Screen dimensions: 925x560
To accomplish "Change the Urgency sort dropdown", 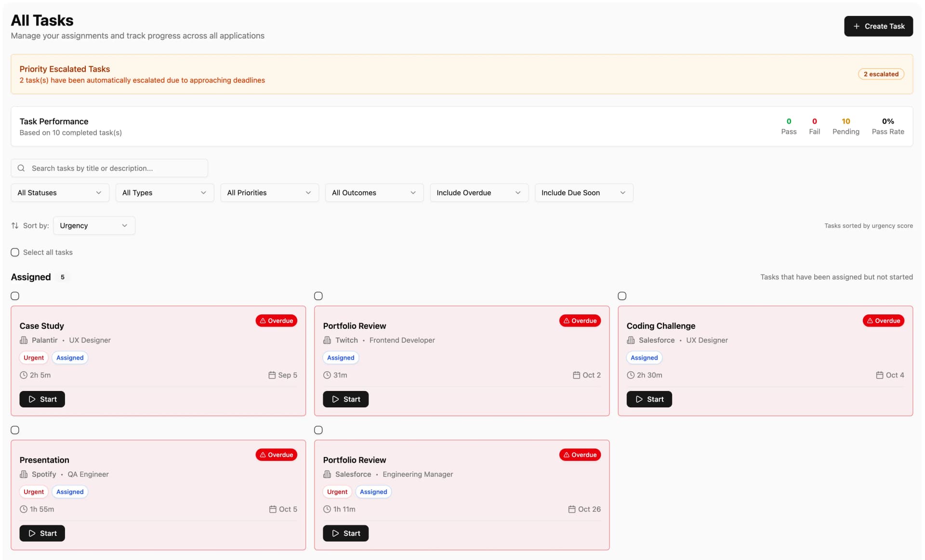I will point(93,225).
